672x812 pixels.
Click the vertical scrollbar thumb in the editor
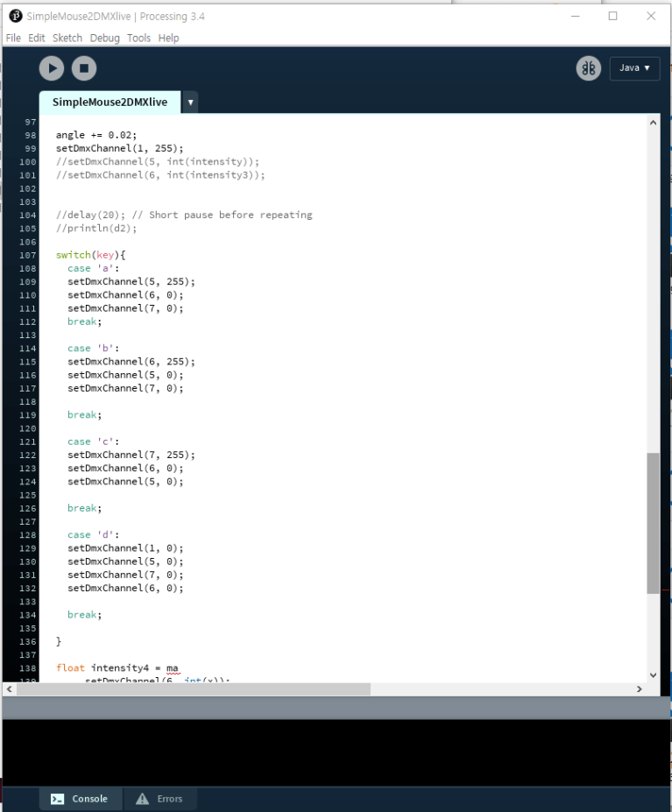click(x=653, y=523)
